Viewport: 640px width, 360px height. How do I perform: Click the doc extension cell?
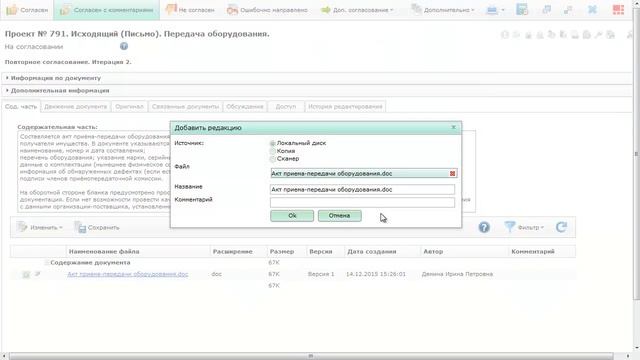pos(217,274)
